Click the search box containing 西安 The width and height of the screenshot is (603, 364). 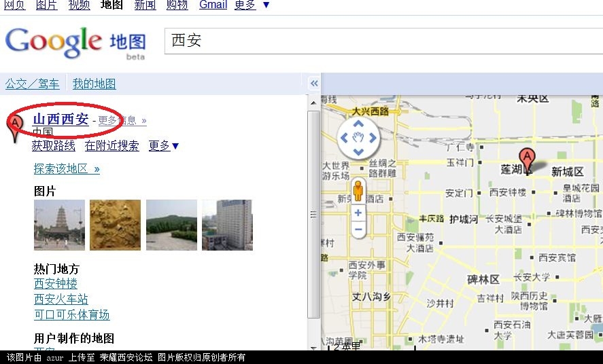[383, 41]
